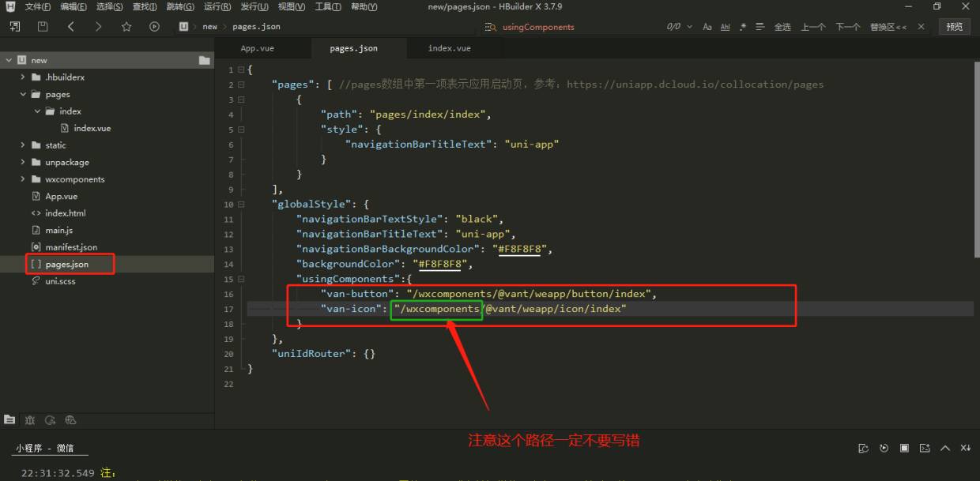980x481 pixels.
Task: Click the save file icon in toolbar
Action: (43, 26)
